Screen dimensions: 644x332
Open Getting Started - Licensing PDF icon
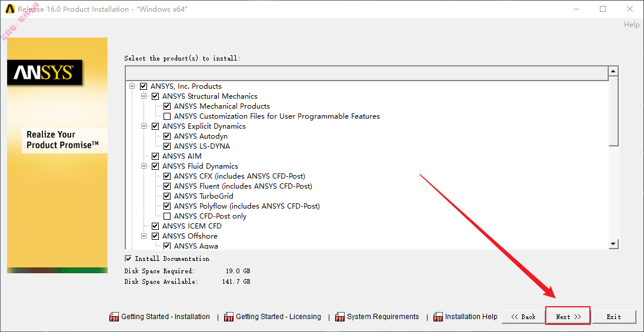(x=228, y=317)
